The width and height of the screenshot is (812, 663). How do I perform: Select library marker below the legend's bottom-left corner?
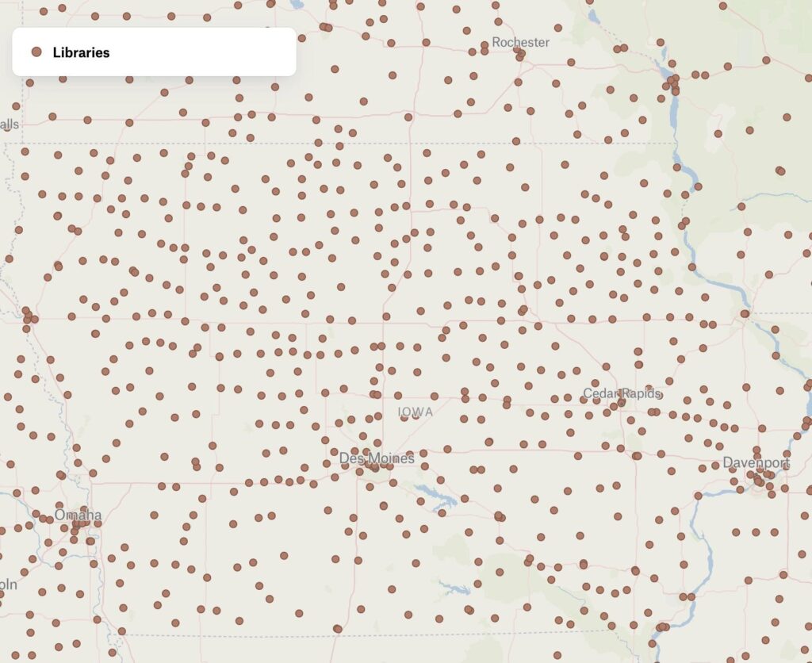29,82
